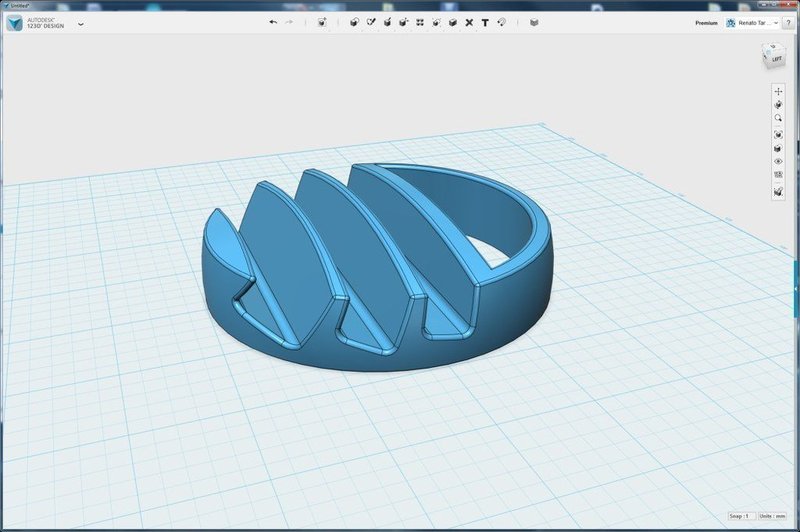Open the Grouping tool menu
The width and height of the screenshot is (800, 532).
(436, 22)
